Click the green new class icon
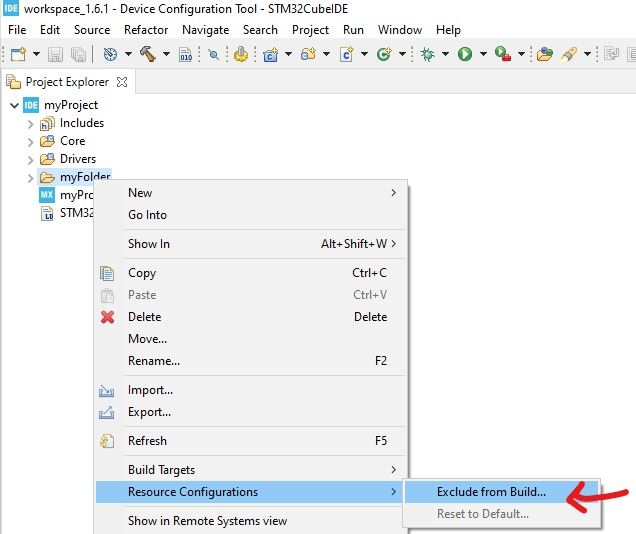Image resolution: width=636 pixels, height=534 pixels. pyautogui.click(x=384, y=54)
